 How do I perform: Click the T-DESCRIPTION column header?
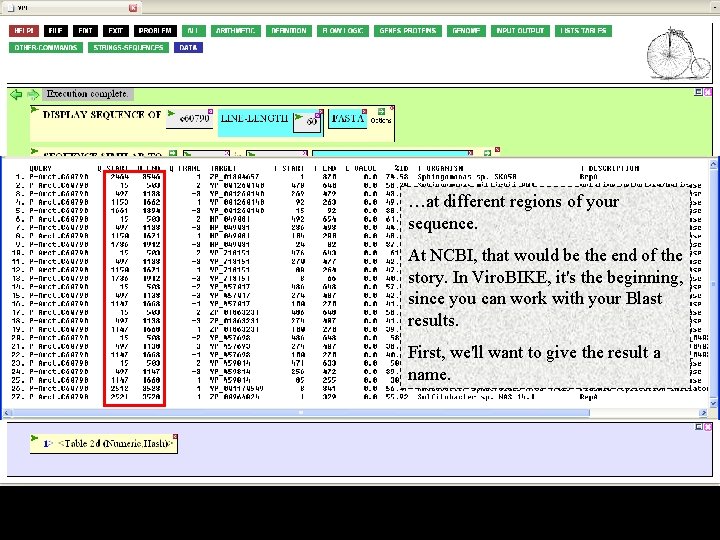click(610, 169)
